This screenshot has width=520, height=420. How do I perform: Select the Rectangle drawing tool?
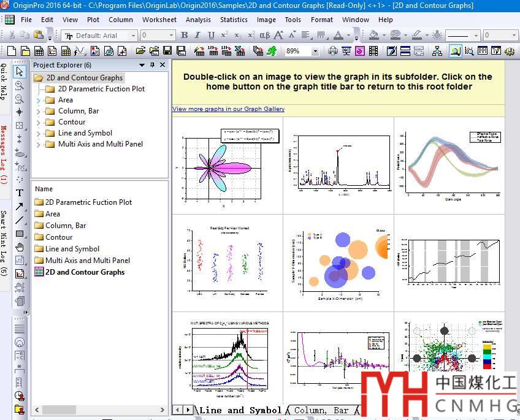[20, 234]
